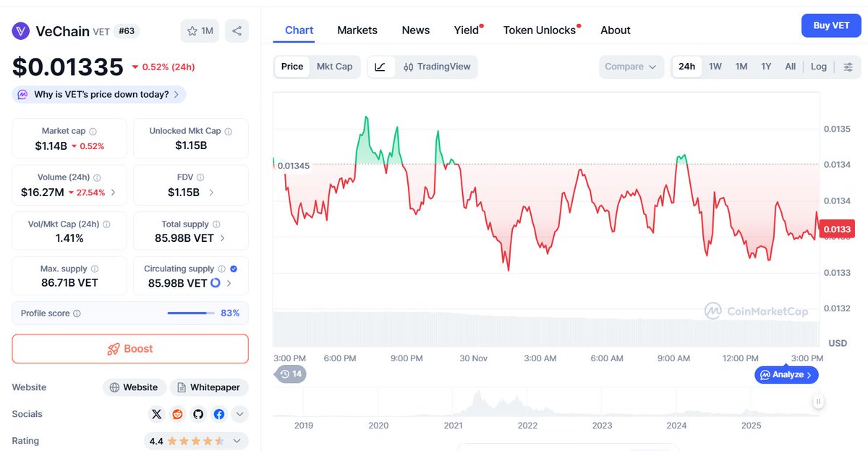868x451 pixels.
Task: Expand more socials chevron
Action: click(x=240, y=414)
